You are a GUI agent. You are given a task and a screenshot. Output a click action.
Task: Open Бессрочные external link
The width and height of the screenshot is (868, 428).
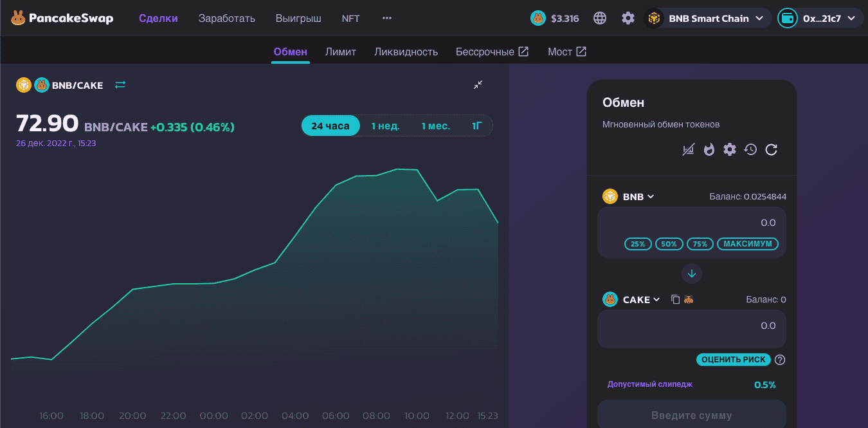pos(492,51)
